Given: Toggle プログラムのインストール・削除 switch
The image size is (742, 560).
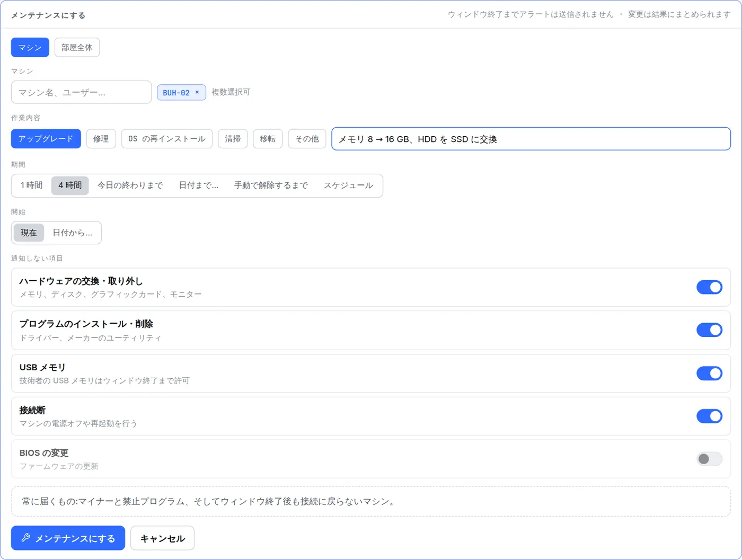Looking at the screenshot, I should pos(709,330).
